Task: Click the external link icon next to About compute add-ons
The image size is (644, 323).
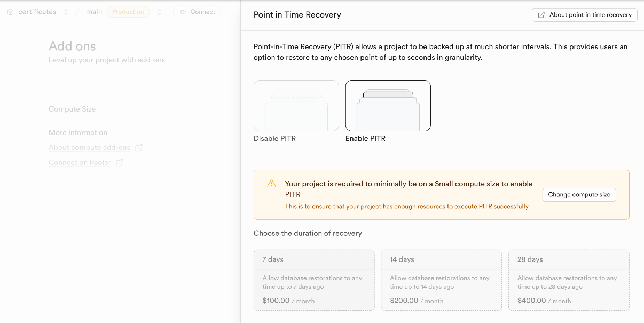Action: (x=140, y=147)
